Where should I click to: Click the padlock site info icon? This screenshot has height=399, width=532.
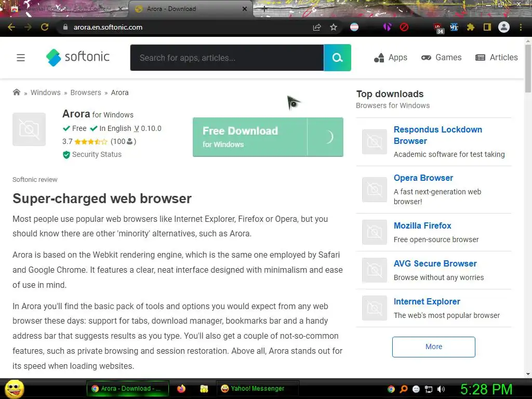click(65, 27)
